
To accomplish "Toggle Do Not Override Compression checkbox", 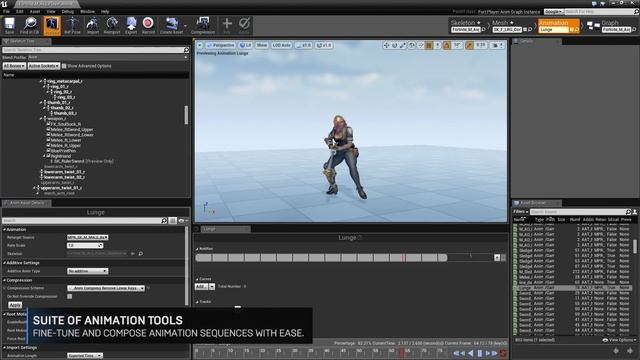I will click(x=69, y=296).
